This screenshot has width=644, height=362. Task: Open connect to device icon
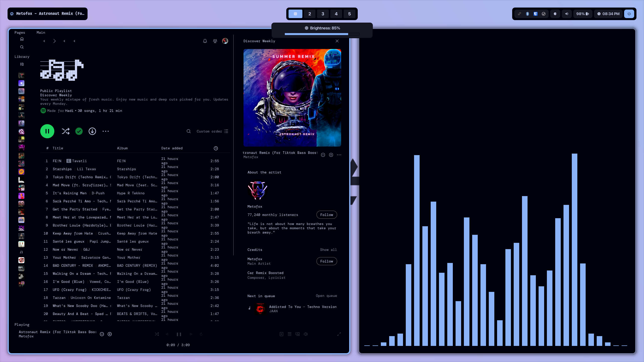tap(298, 334)
